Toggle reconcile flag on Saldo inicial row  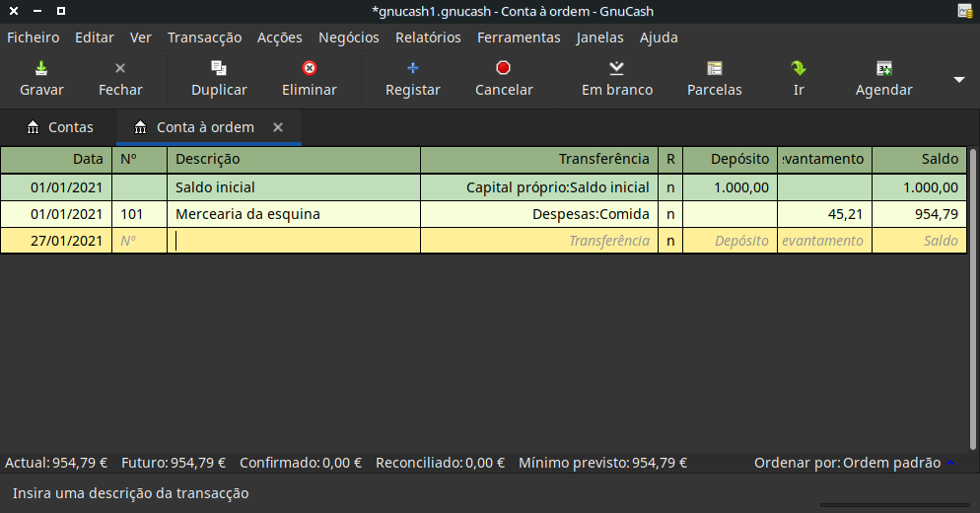pyautogui.click(x=670, y=187)
